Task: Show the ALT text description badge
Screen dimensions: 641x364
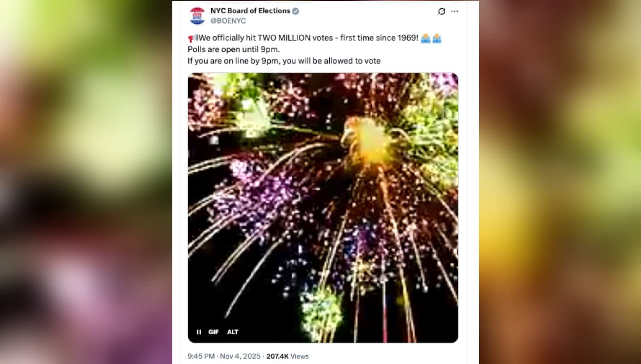Action: [233, 332]
